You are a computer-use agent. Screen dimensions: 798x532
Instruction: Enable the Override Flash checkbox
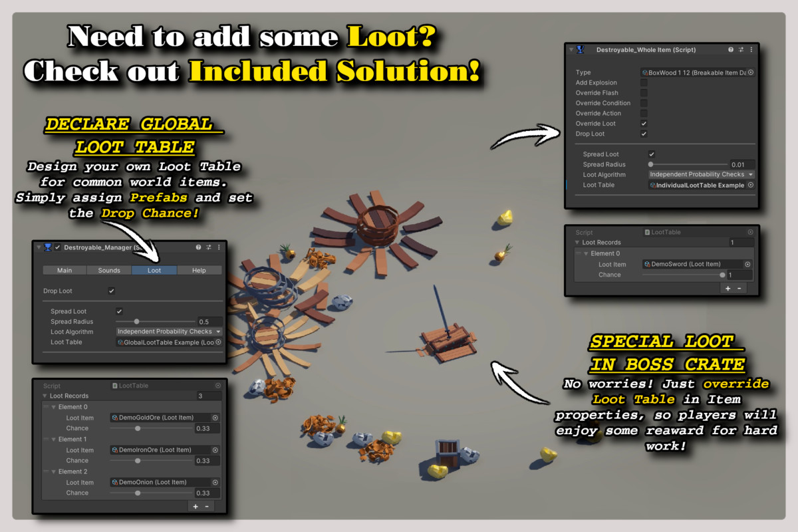click(x=644, y=93)
